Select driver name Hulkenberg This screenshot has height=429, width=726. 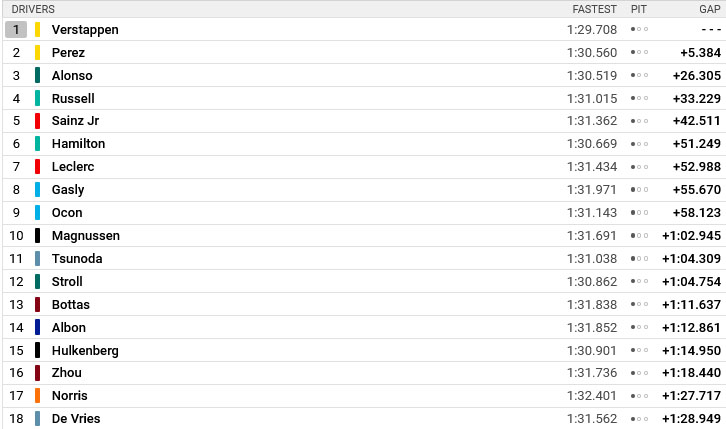[85, 351]
